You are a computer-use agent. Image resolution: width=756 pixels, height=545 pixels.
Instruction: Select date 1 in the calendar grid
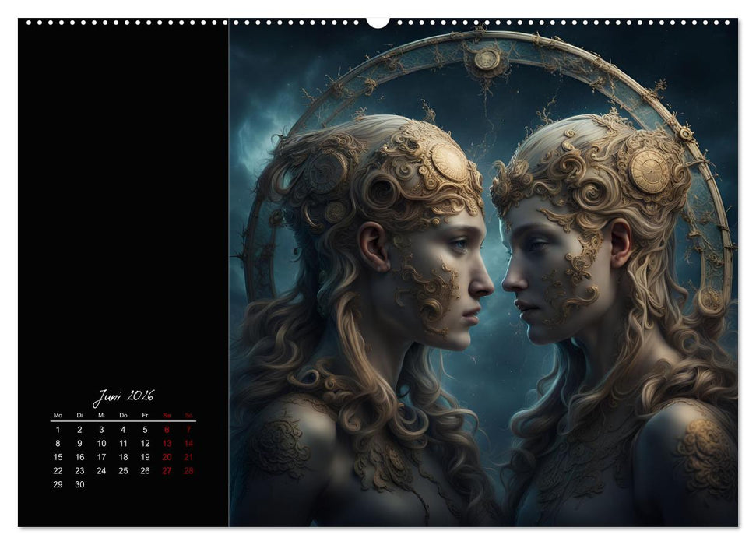(x=58, y=429)
